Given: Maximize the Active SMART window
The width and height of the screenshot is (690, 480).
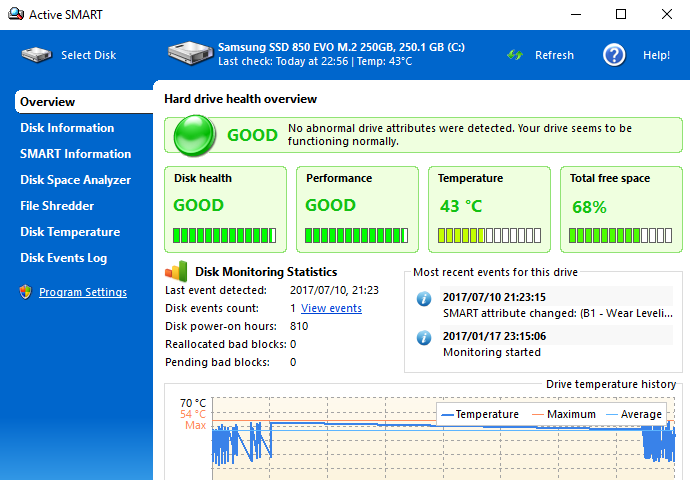Looking at the screenshot, I should point(621,14).
